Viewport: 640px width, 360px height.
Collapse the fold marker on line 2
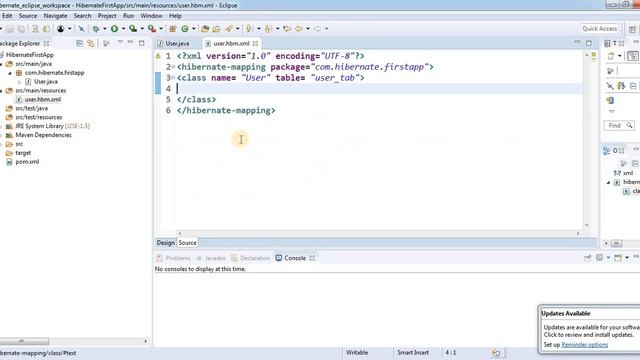(x=173, y=67)
